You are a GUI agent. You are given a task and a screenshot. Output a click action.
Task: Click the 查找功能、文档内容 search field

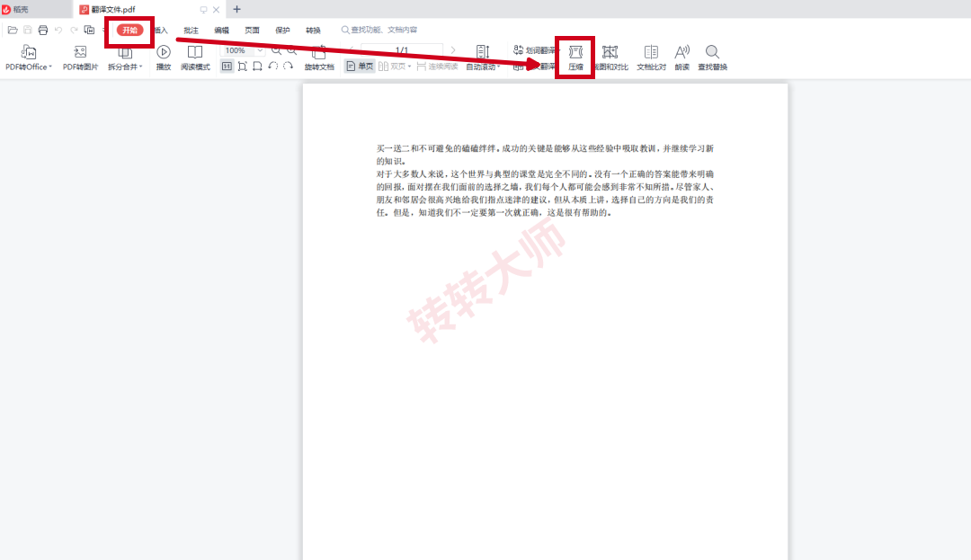coord(379,30)
